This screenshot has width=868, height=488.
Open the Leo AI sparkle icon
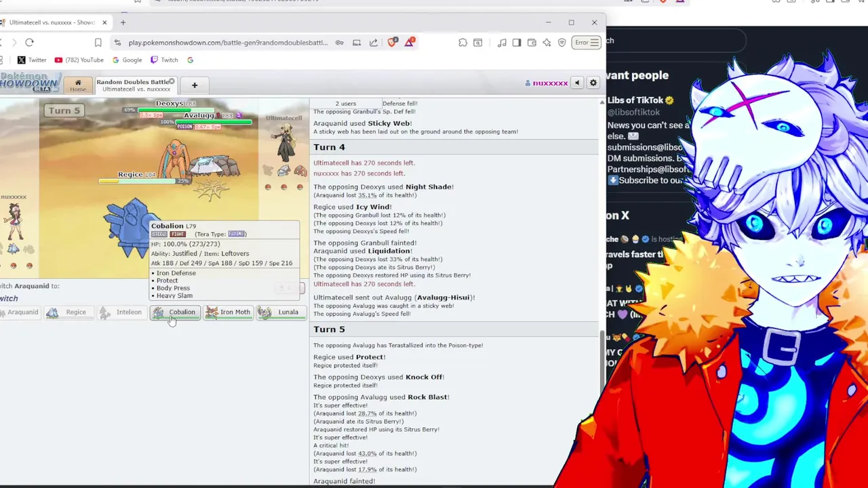(547, 43)
